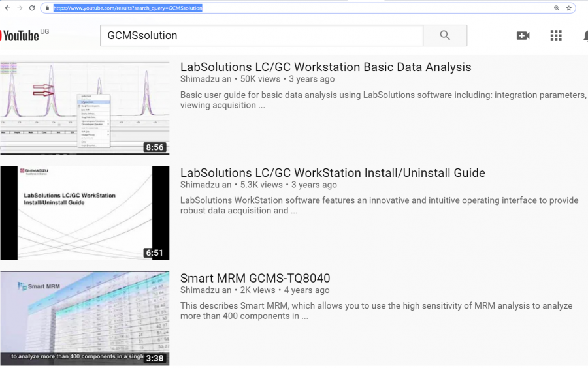The height and width of the screenshot is (368, 588).
Task: Open Shimadzu an channel beside 50K views
Action: tap(206, 79)
